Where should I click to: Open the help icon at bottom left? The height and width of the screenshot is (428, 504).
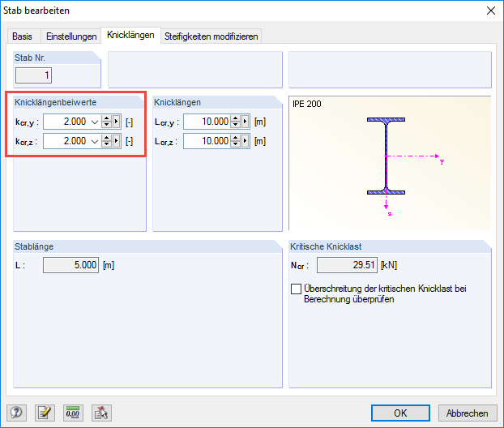click(16, 413)
